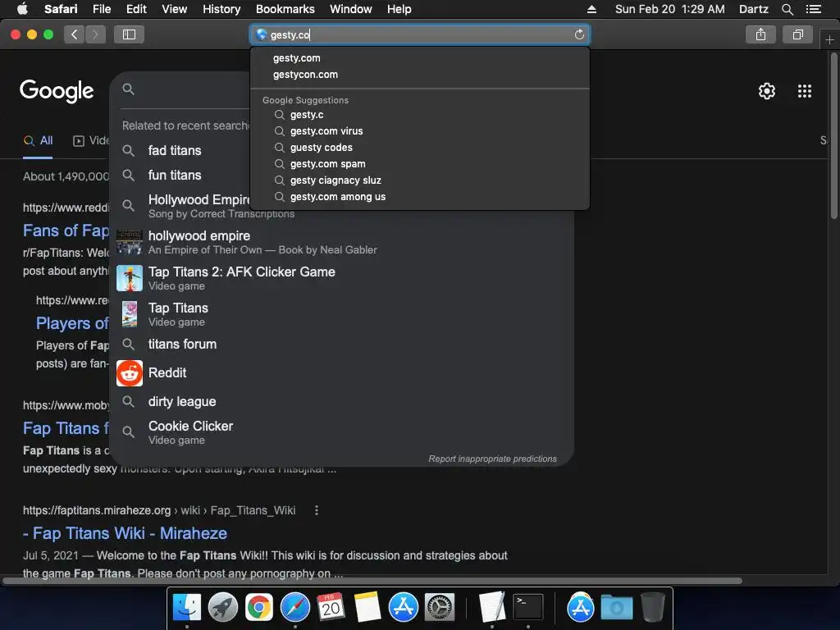Go forward using Safari's forward arrow
Viewport: 840px width, 630px height.
click(x=95, y=34)
